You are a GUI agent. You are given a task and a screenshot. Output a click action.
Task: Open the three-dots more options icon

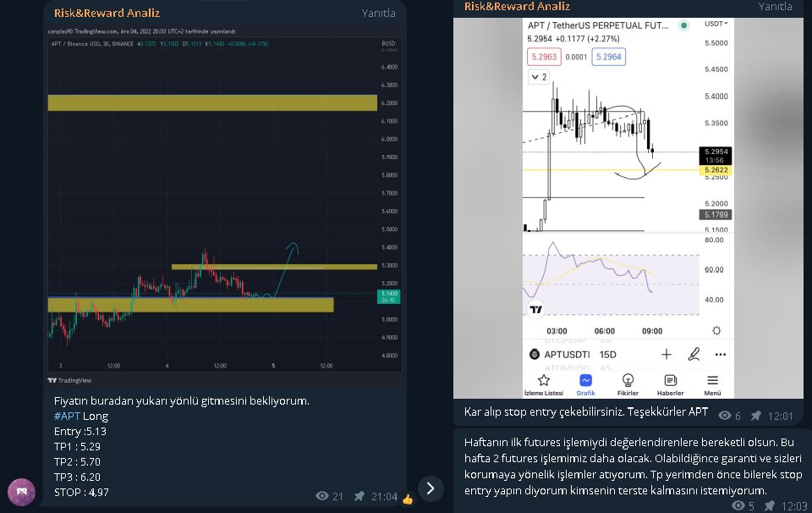(x=721, y=355)
